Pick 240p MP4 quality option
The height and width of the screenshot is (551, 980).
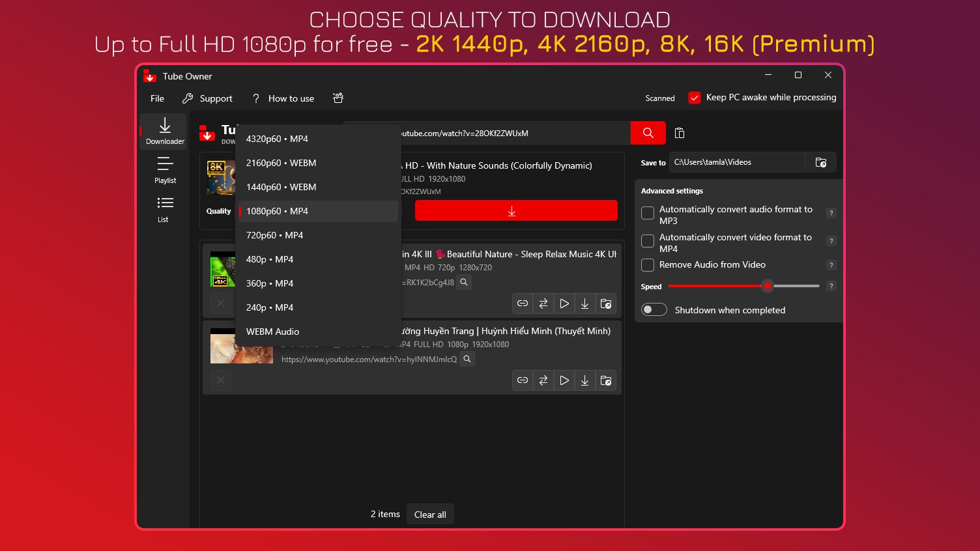click(x=318, y=307)
